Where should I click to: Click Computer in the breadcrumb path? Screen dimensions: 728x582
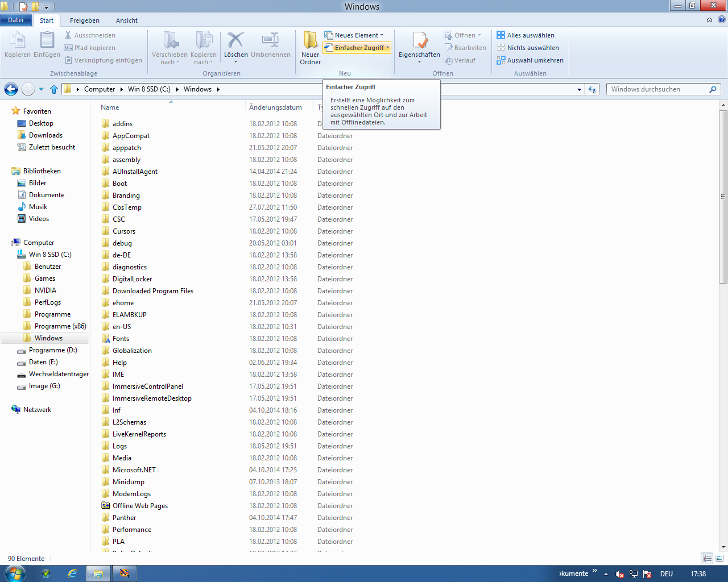(x=100, y=89)
